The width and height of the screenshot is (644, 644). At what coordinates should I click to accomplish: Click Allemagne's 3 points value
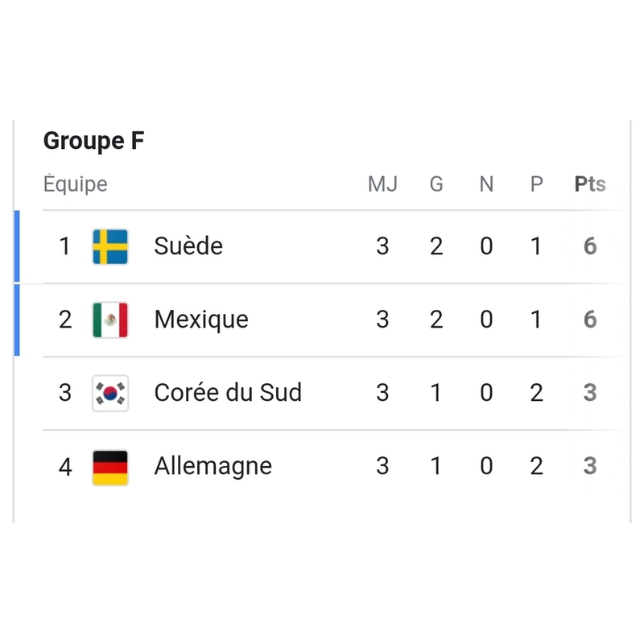590,467
